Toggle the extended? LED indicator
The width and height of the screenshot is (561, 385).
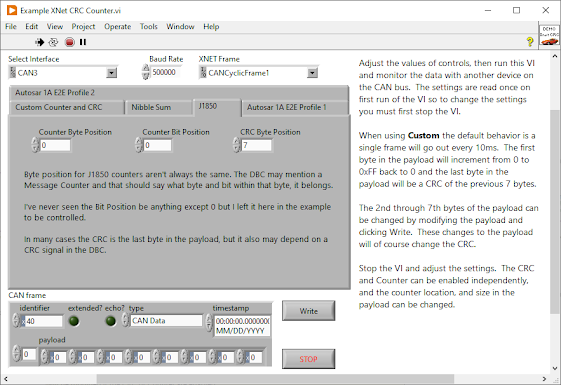(x=74, y=321)
